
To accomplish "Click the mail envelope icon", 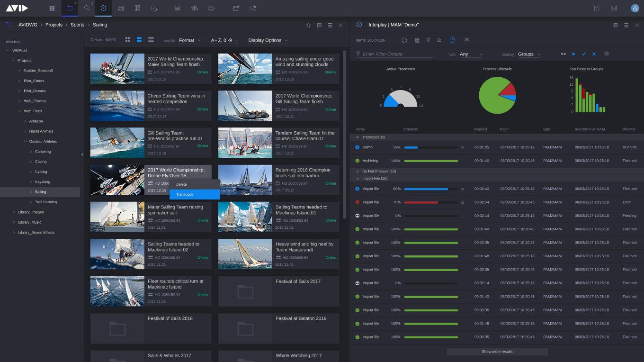I will [x=614, y=8].
